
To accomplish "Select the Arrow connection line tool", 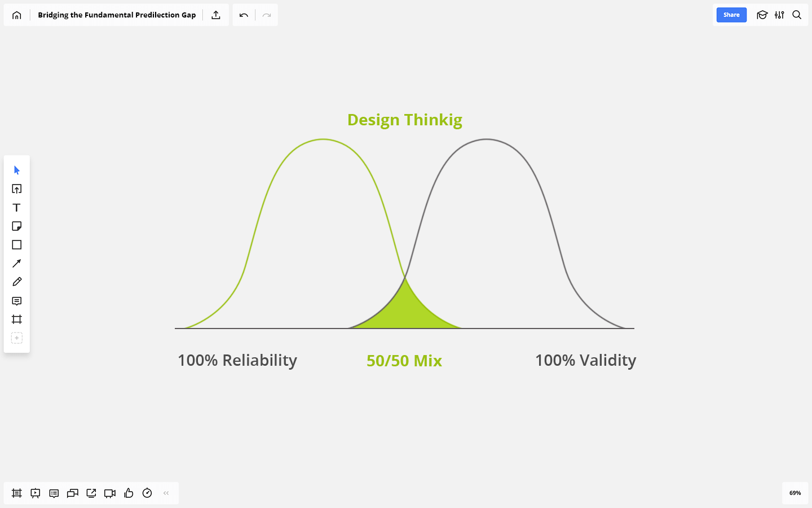I will 17,263.
